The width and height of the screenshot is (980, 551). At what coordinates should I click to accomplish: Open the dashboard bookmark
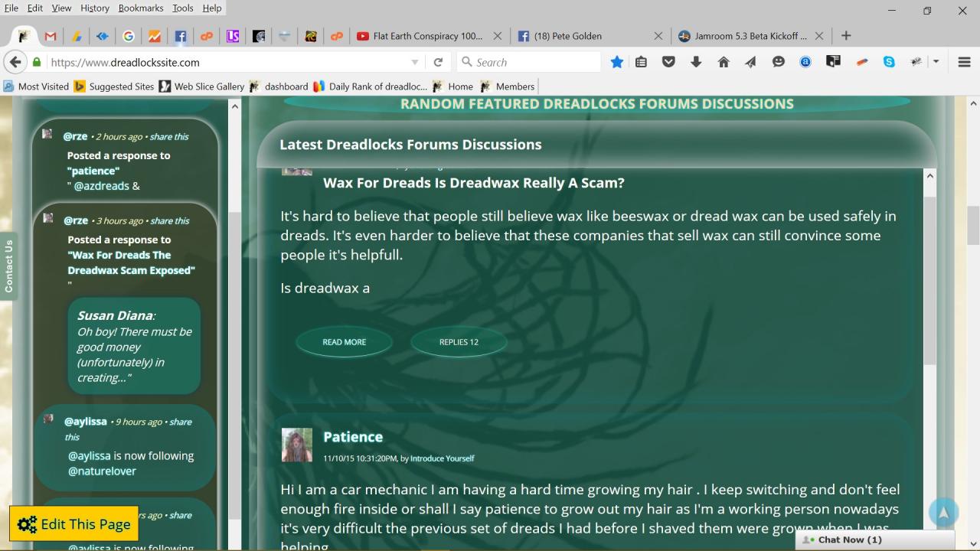click(x=279, y=86)
